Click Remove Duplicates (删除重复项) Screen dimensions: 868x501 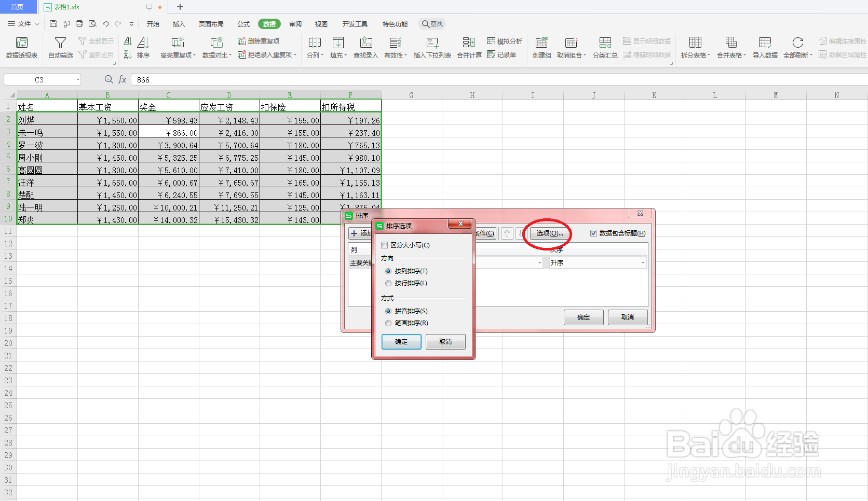[259, 41]
